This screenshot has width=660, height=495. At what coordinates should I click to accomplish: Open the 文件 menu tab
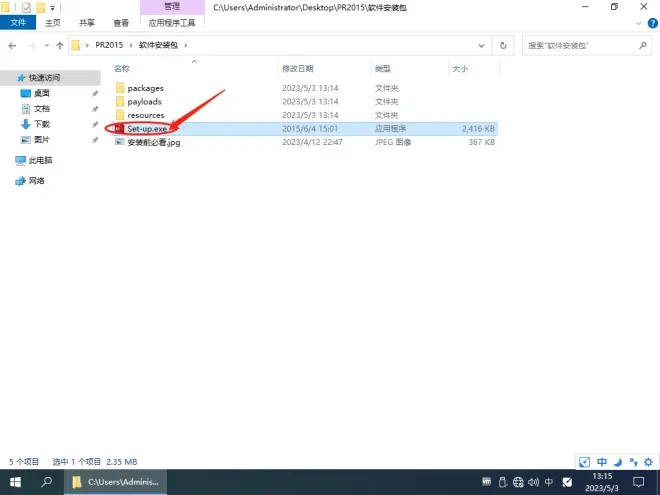17,22
